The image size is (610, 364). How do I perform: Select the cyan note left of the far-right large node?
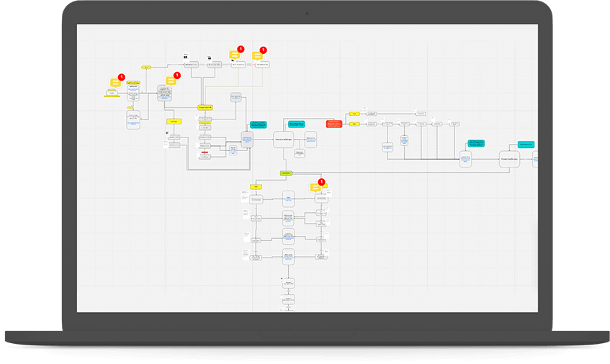click(x=475, y=144)
